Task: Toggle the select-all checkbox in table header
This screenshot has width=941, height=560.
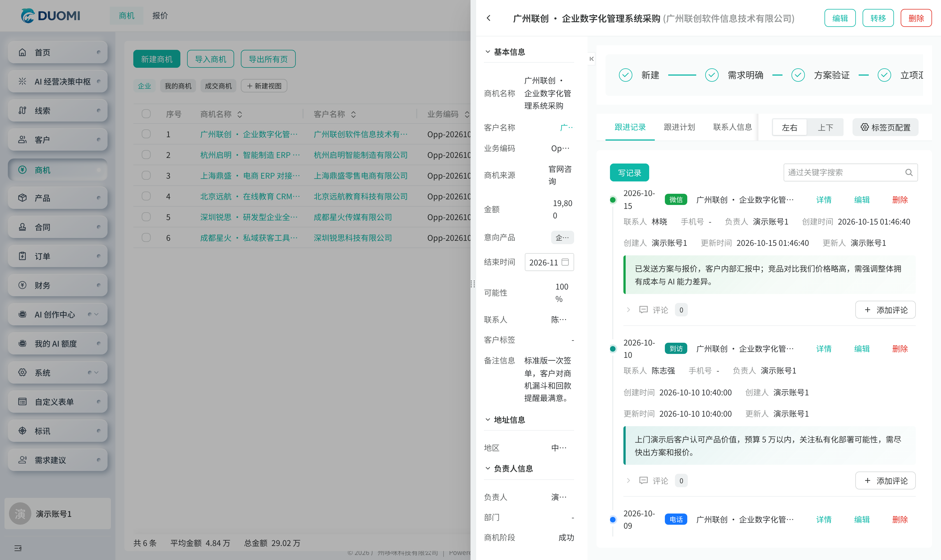Action: (x=146, y=114)
